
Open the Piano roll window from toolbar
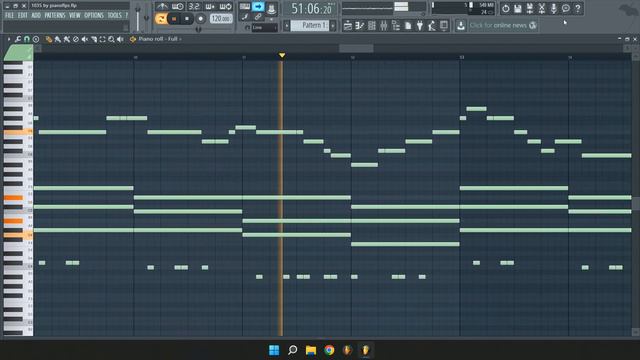click(360, 26)
